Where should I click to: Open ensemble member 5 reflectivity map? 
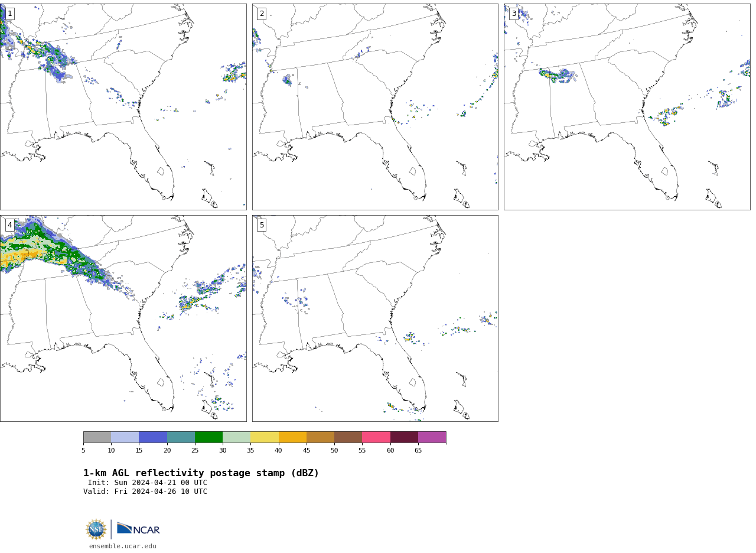(375, 318)
